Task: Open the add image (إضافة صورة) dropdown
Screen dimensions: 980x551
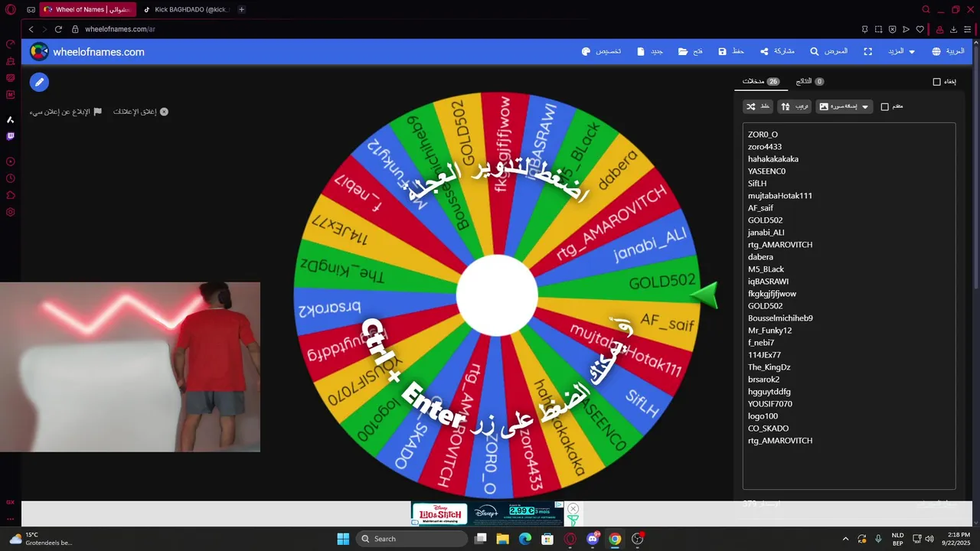Action: (x=844, y=106)
